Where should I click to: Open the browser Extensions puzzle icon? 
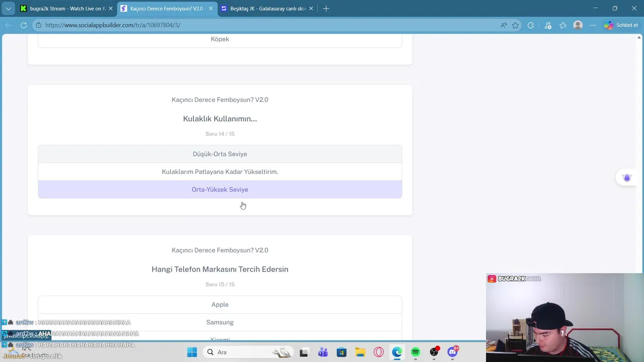click(x=531, y=25)
